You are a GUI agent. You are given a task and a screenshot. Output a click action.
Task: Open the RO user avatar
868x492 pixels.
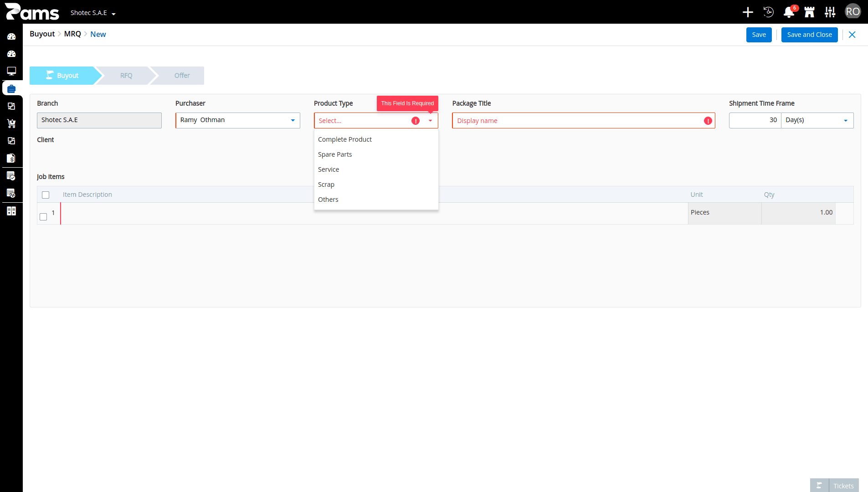pos(853,11)
